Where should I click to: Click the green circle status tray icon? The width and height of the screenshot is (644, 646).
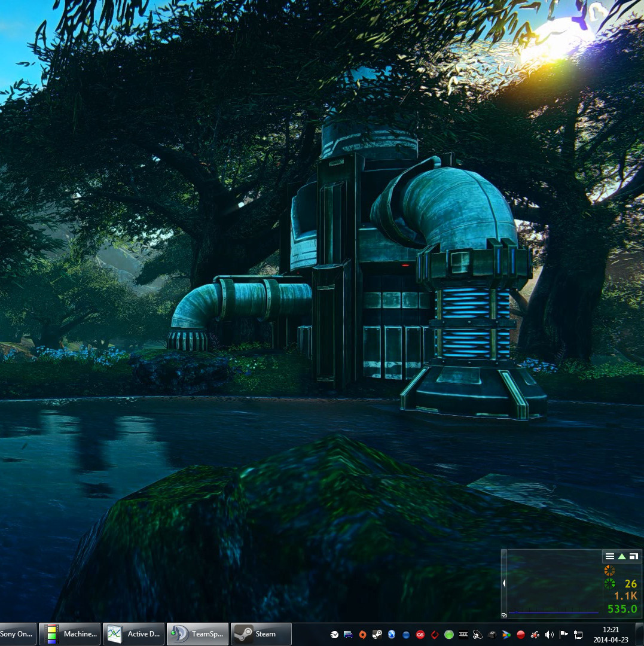pos(449,634)
